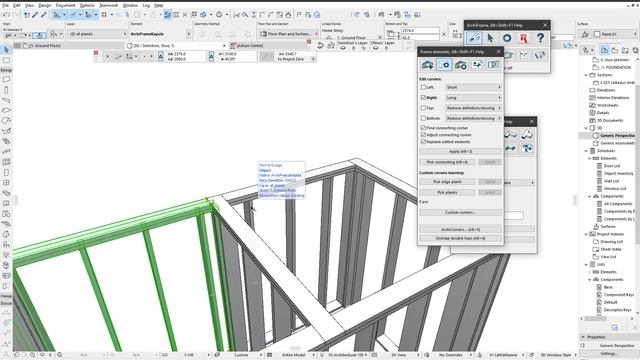Viewport: 640px width, 360px height.
Task: Click the third icon in the Frame elements palette
Action: pos(461,65)
